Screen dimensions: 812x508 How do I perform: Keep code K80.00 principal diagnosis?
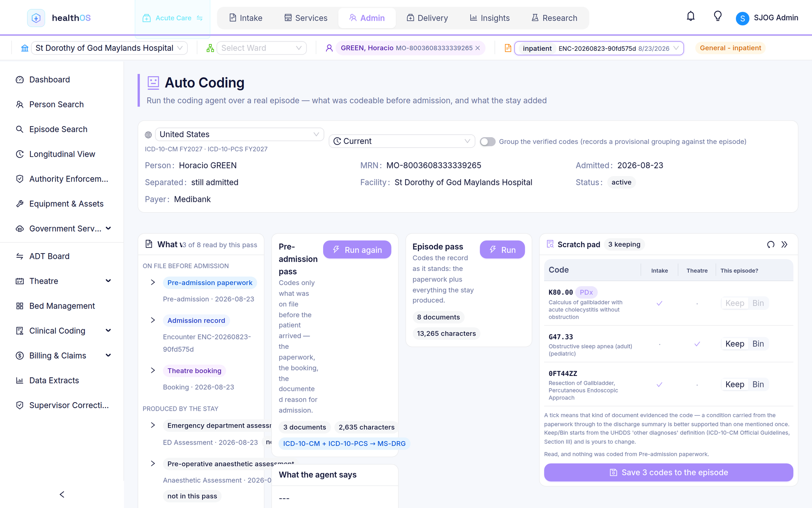(x=735, y=303)
